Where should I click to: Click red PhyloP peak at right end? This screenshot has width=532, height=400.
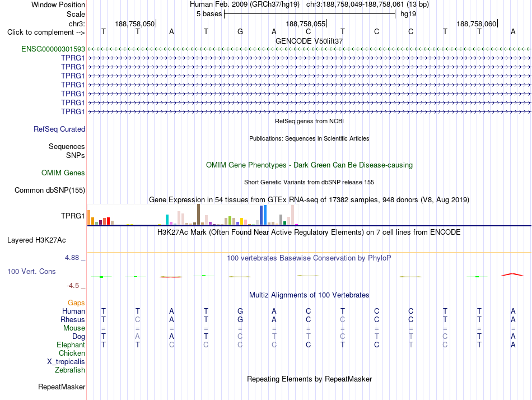[512, 275]
